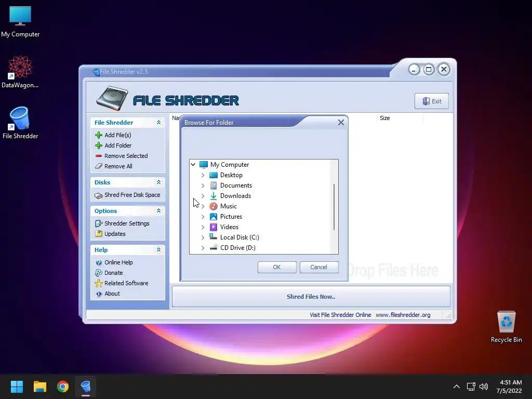
Task: Click Visit File Shredder Online text
Action: (340, 315)
